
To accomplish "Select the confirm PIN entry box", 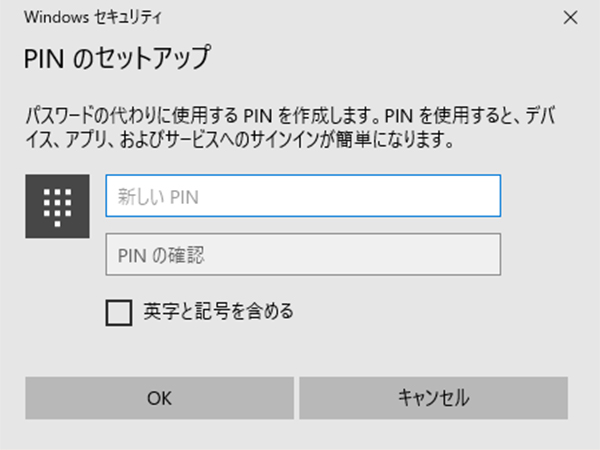I will [302, 254].
